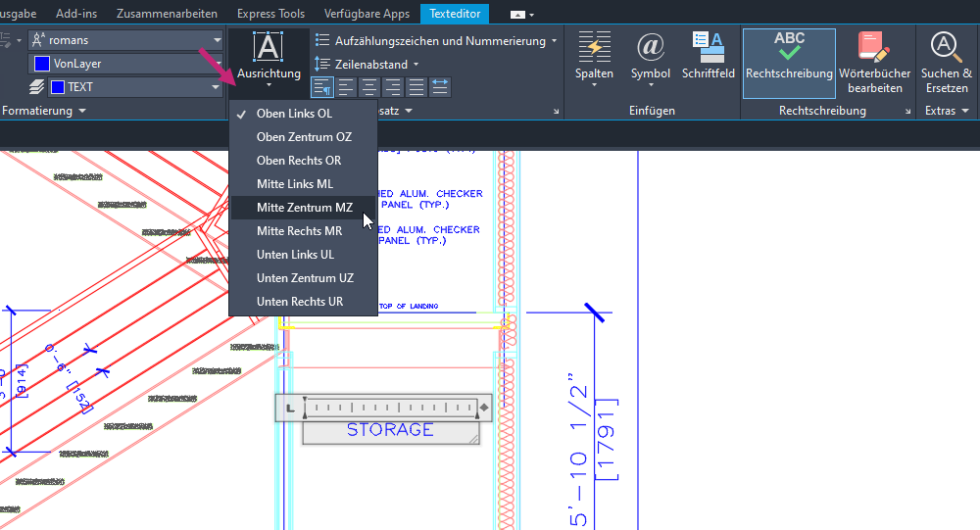Choose Oben Rechts OR alignment

coord(304,161)
